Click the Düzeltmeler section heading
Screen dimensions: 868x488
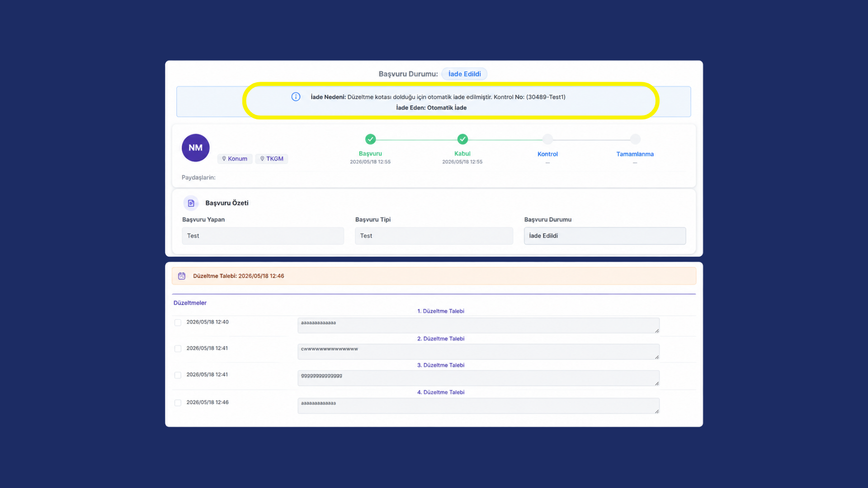tap(190, 303)
